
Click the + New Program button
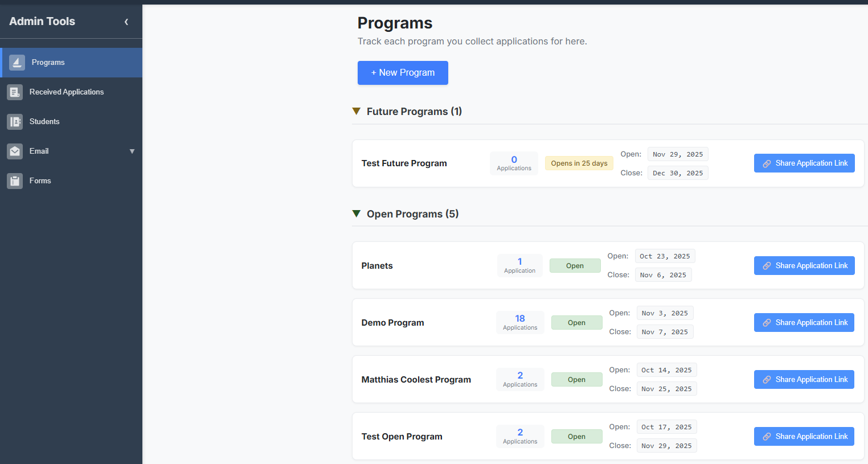pos(403,72)
